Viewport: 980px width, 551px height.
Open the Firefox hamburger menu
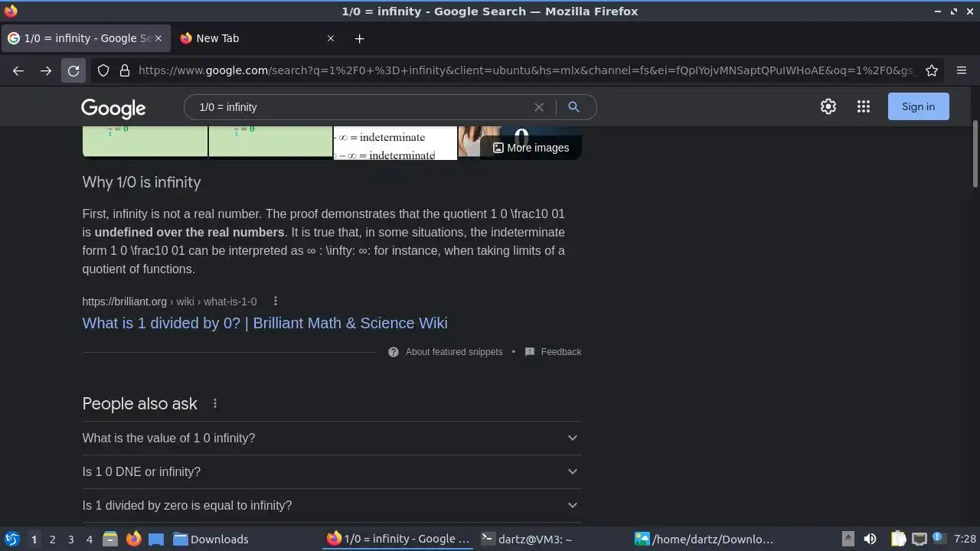click(x=962, y=70)
